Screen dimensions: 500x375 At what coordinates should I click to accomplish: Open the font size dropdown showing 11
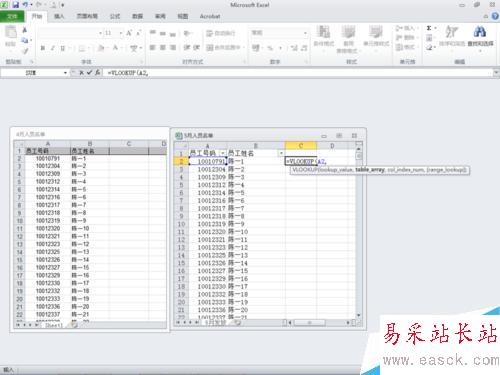coord(120,33)
